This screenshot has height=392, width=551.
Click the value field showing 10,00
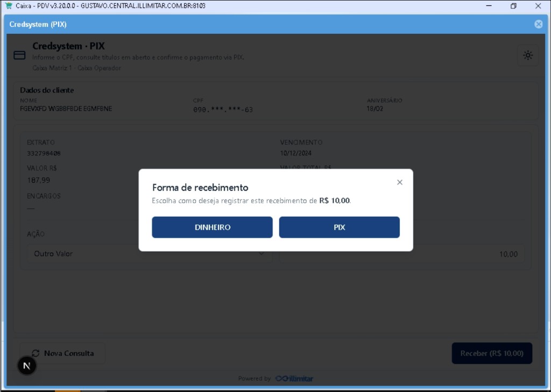[x=401, y=254]
